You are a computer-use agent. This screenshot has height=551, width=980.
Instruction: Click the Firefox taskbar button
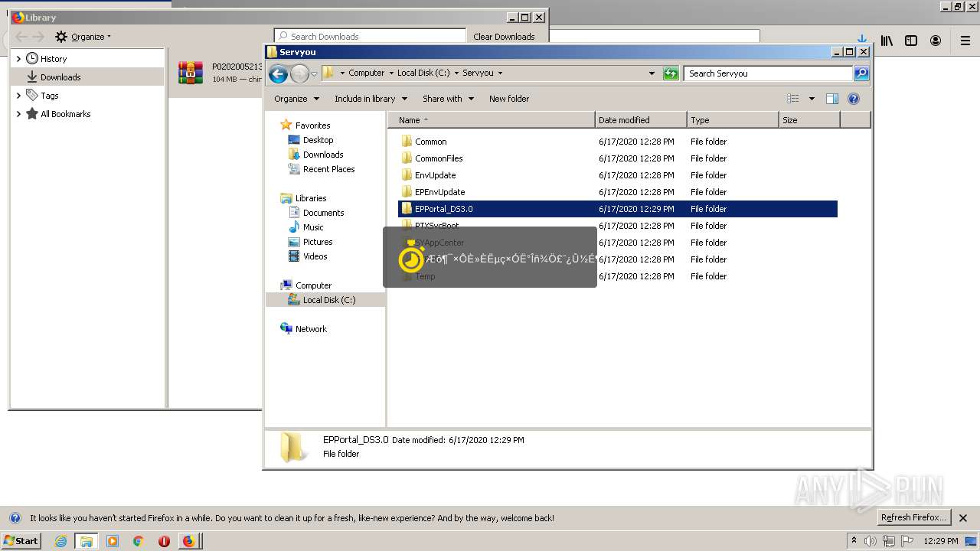189,541
